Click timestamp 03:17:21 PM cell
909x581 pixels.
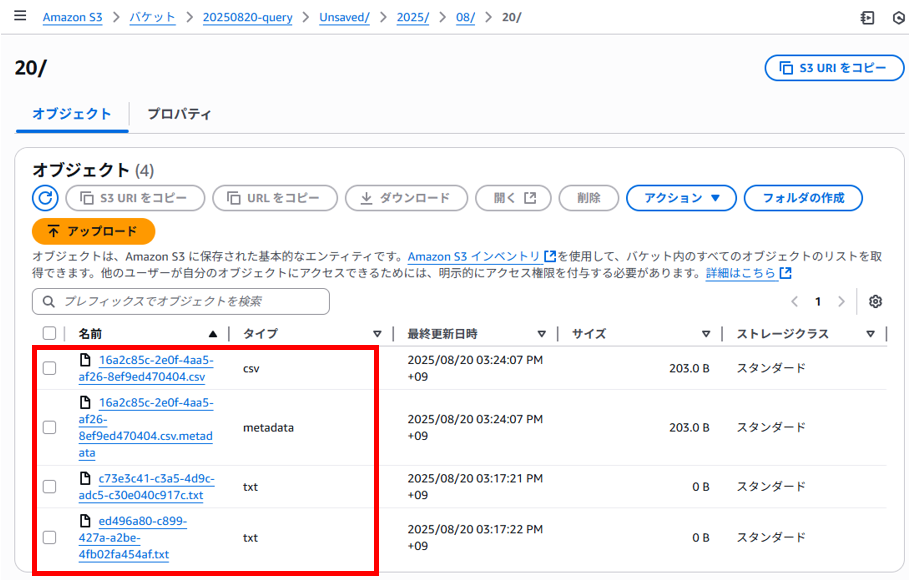[x=475, y=486]
